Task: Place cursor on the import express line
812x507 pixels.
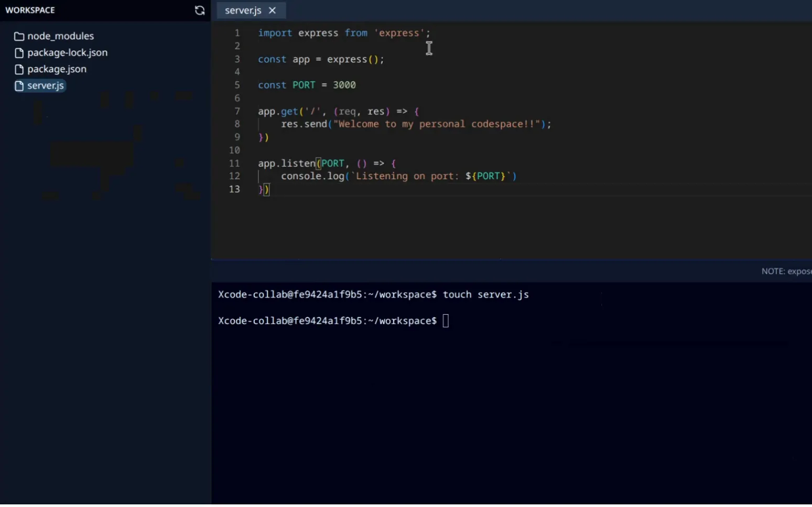Action: click(344, 33)
